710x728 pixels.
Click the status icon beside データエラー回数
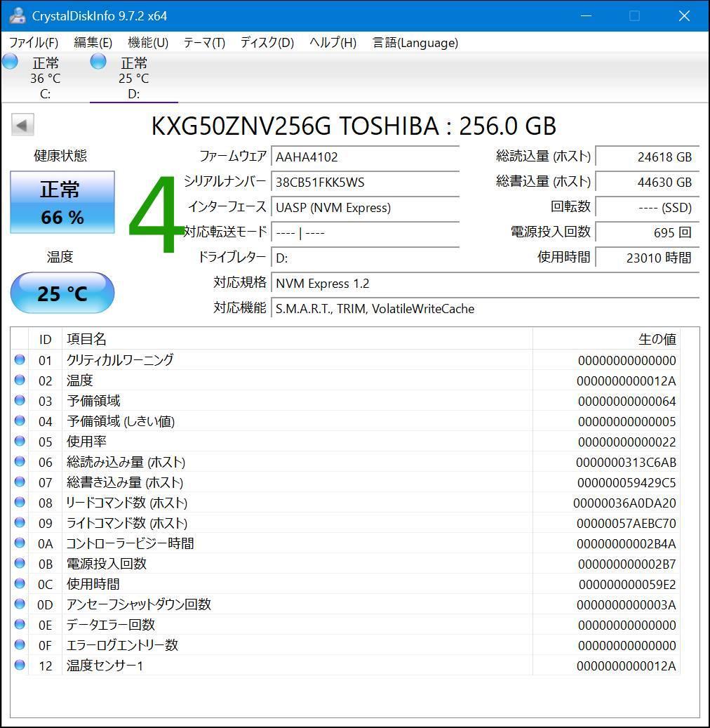click(20, 625)
